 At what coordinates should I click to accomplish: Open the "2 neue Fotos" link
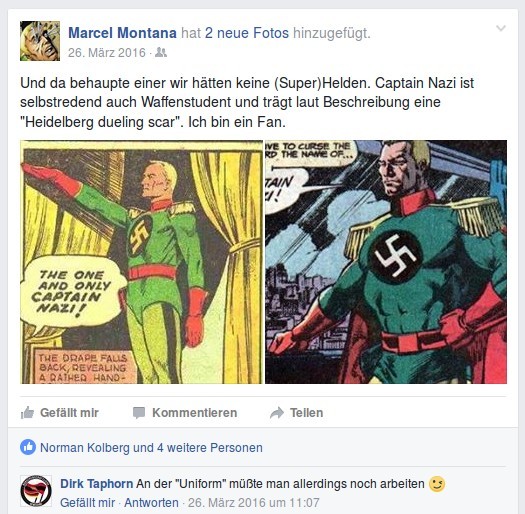(247, 33)
